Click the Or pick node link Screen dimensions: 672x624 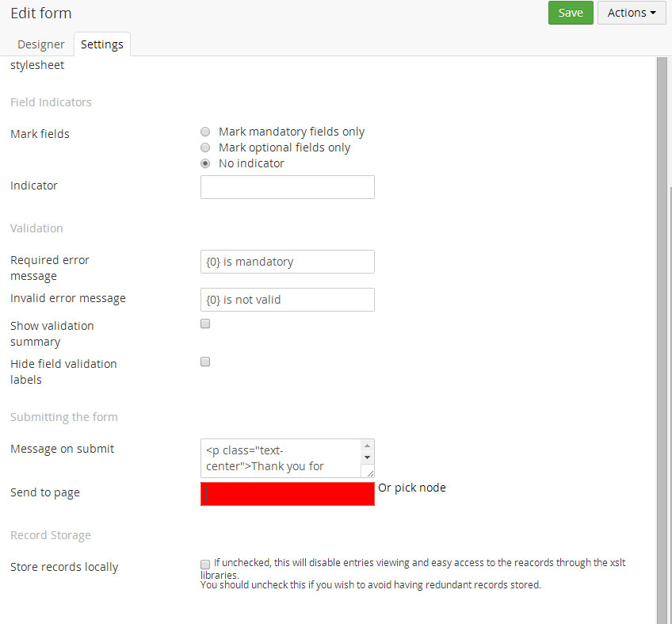point(412,488)
